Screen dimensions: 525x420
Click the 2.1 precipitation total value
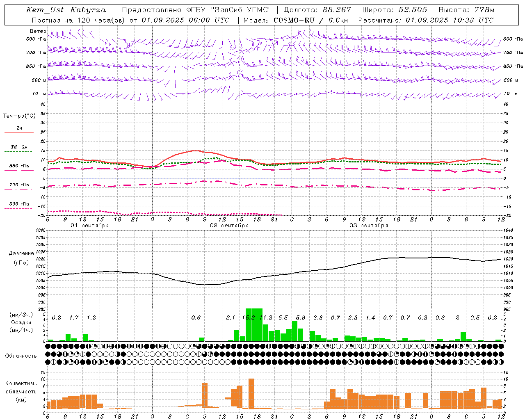point(231,318)
